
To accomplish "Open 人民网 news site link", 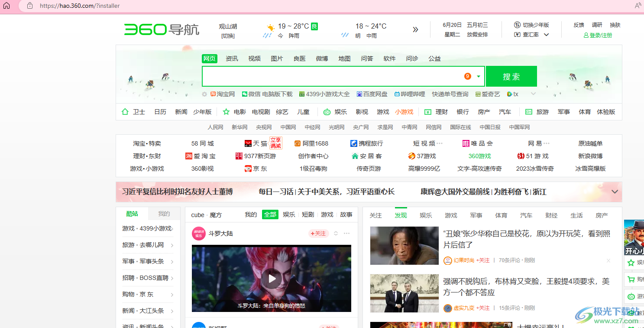I will pyautogui.click(x=215, y=127).
